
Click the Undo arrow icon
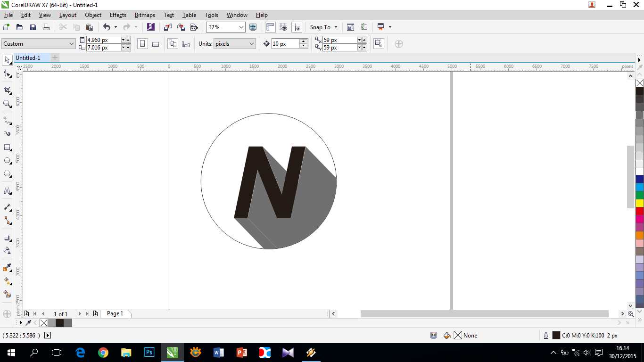point(107,27)
